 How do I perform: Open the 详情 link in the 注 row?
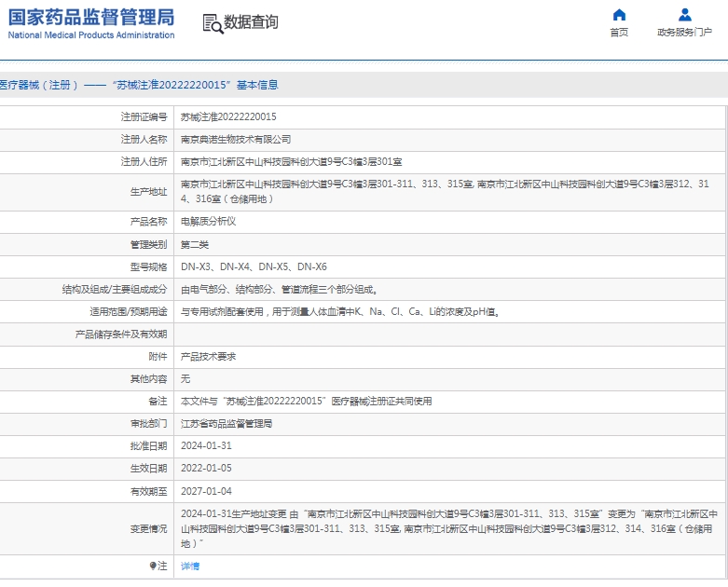click(x=190, y=567)
